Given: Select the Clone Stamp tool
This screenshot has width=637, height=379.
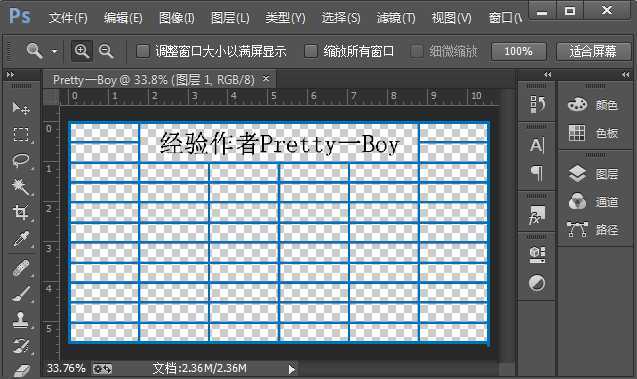Looking at the screenshot, I should [x=21, y=320].
